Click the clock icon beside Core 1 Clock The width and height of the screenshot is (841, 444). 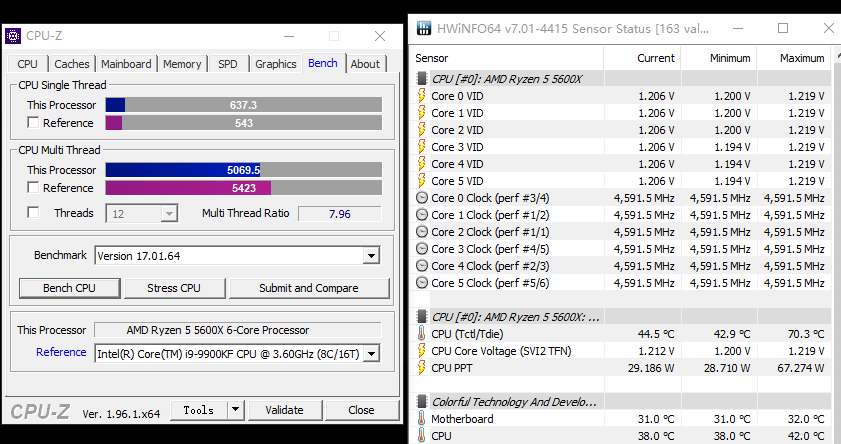coord(422,215)
